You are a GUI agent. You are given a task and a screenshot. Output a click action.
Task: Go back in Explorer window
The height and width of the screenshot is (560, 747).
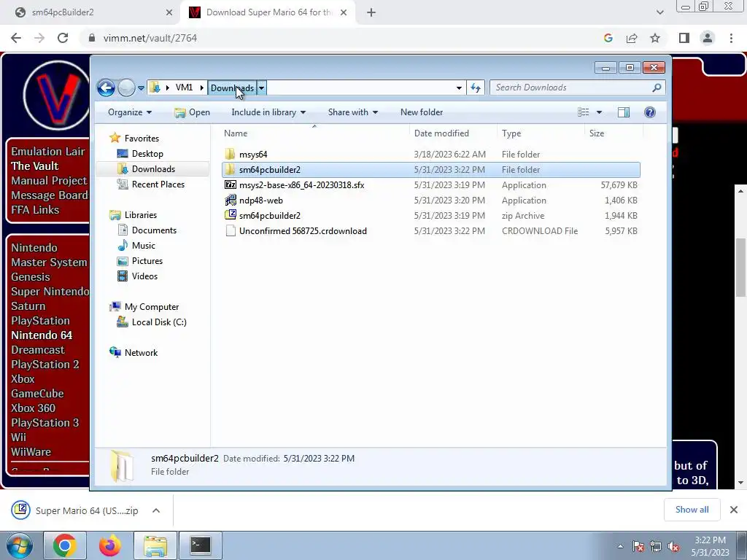coord(106,87)
